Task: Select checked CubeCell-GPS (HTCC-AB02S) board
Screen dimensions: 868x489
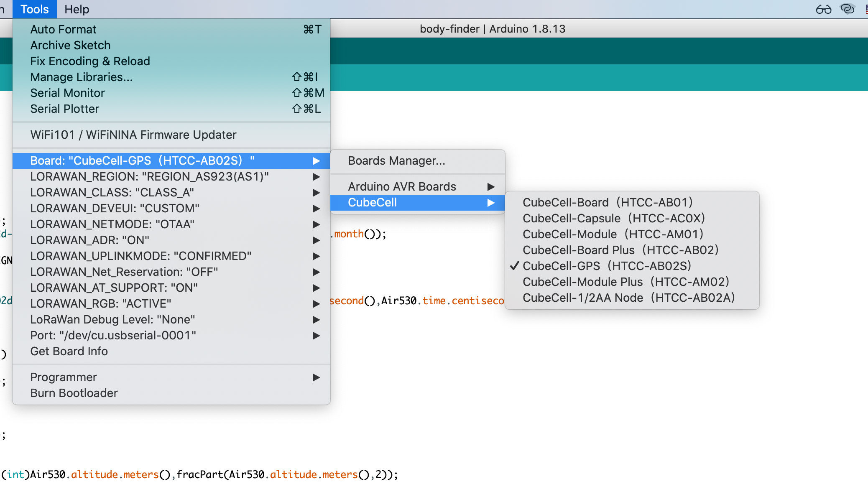Action: pos(606,266)
